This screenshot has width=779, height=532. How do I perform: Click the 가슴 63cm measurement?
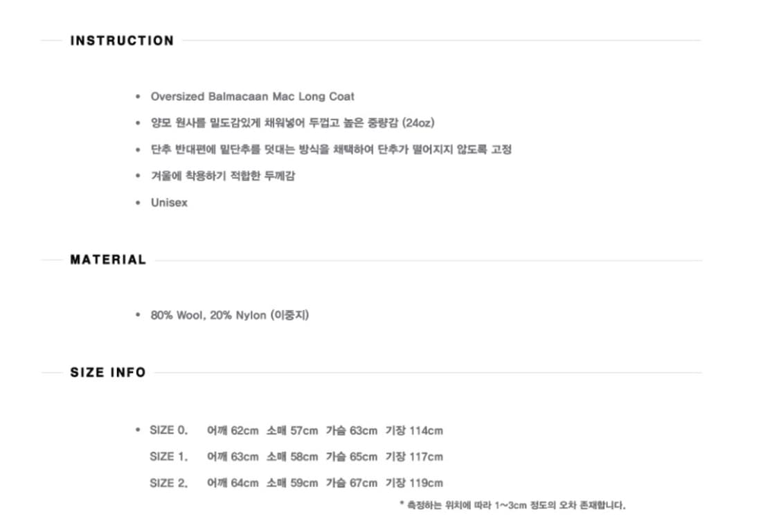click(352, 430)
